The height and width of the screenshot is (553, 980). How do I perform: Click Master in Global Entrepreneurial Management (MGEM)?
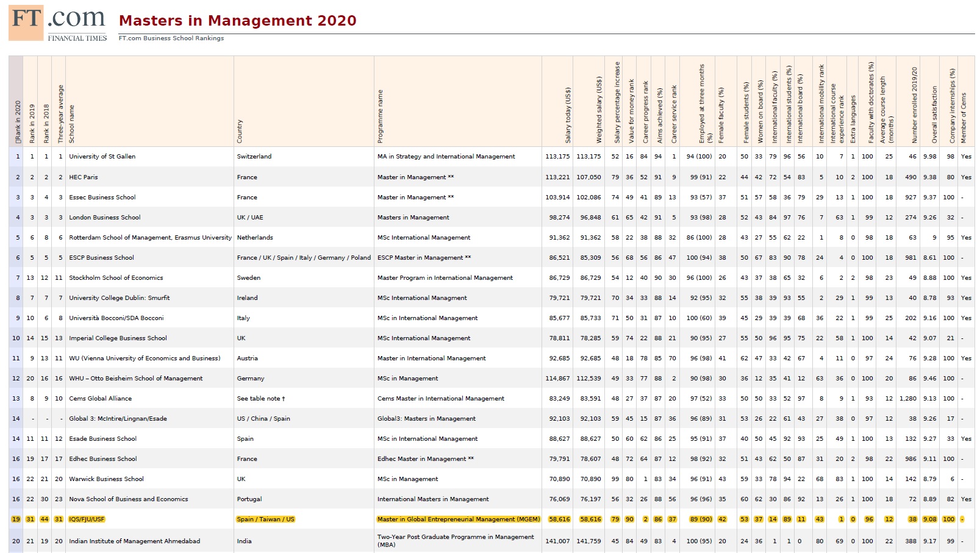[x=459, y=519]
